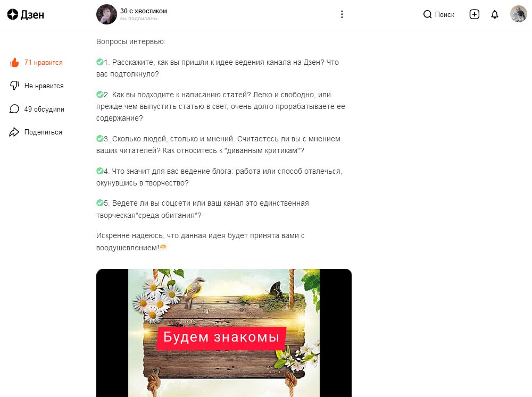Toggle the thumbs-up like icon

14,62
